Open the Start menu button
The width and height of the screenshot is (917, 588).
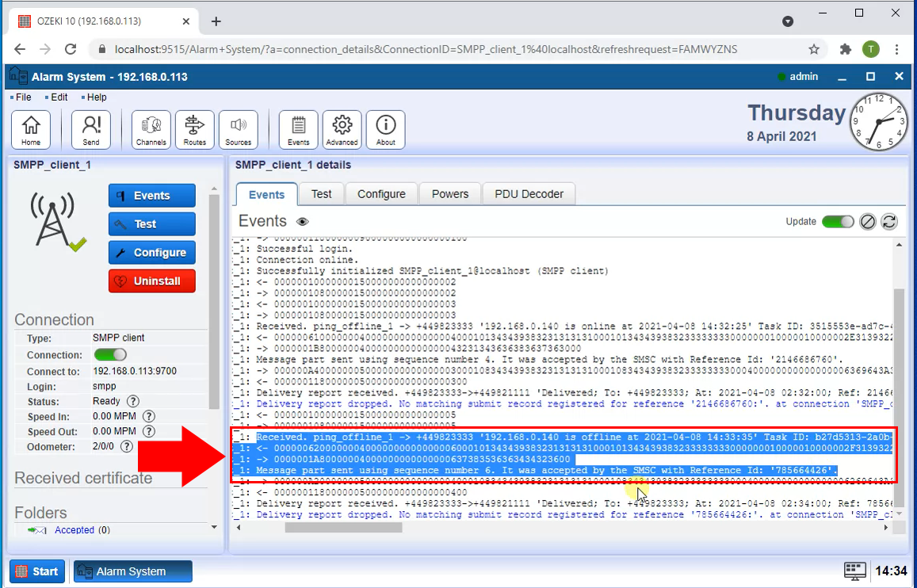36,571
